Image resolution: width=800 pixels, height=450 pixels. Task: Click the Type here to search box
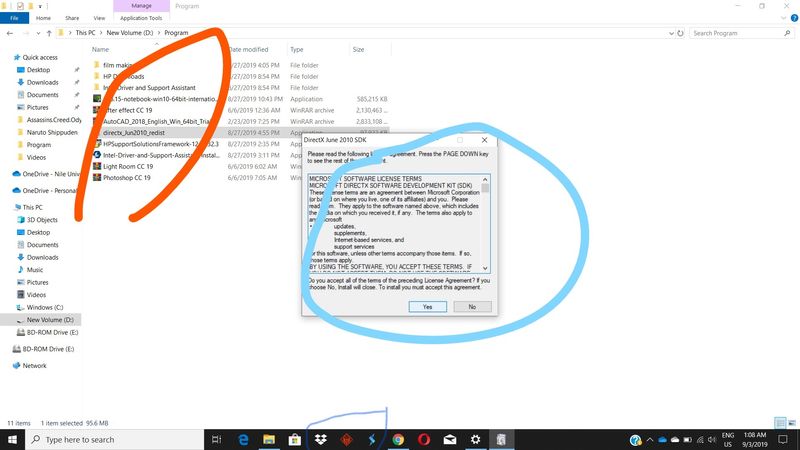click(115, 439)
